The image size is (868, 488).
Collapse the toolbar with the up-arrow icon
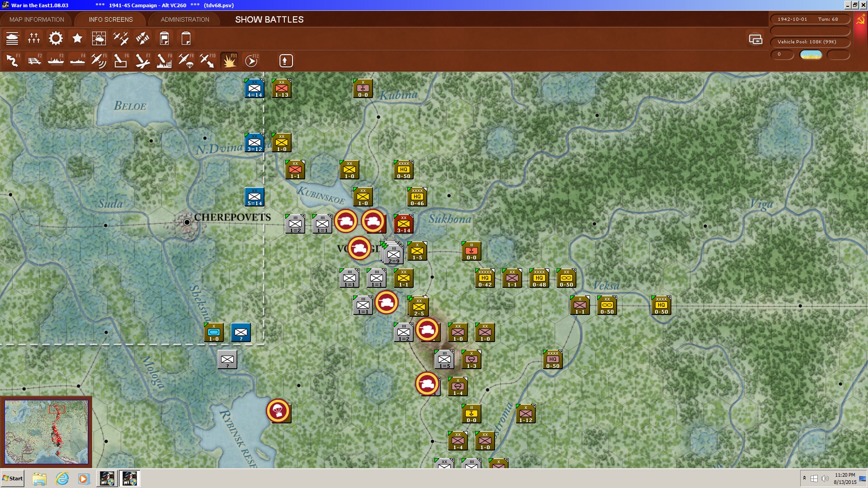coord(286,61)
